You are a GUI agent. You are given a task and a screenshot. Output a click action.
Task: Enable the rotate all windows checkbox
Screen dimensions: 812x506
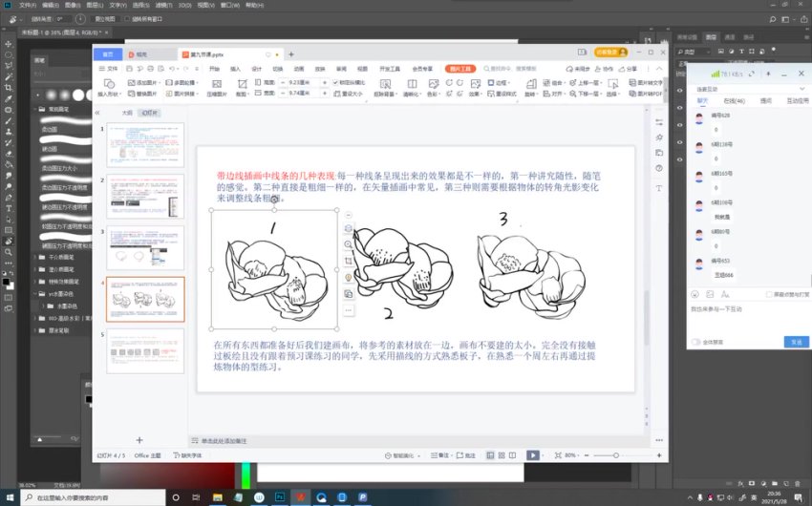pyautogui.click(x=127, y=18)
